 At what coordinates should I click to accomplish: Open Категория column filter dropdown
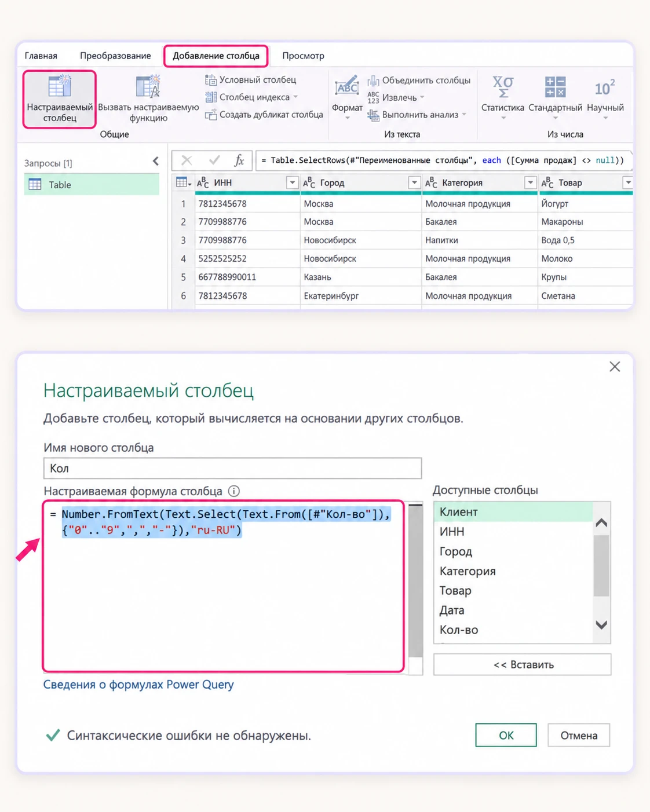pos(530,183)
